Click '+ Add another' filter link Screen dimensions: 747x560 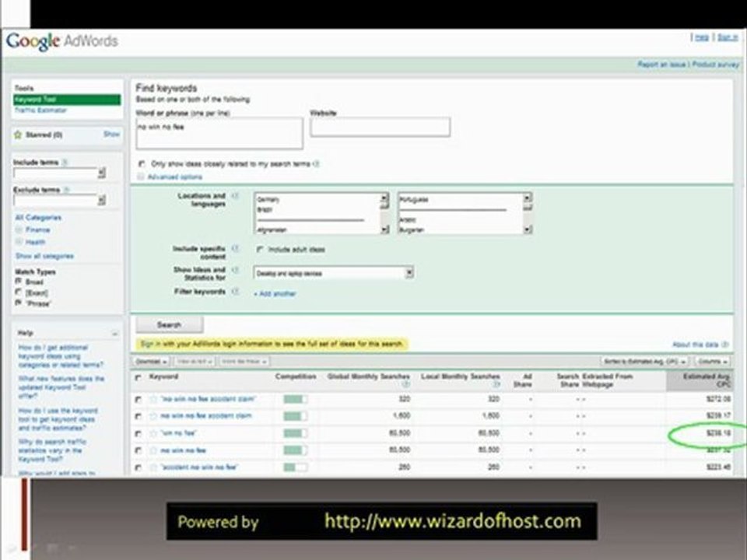point(275,294)
